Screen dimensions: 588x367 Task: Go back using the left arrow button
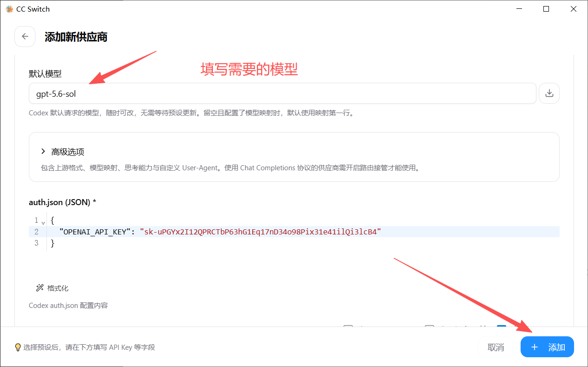pos(25,37)
